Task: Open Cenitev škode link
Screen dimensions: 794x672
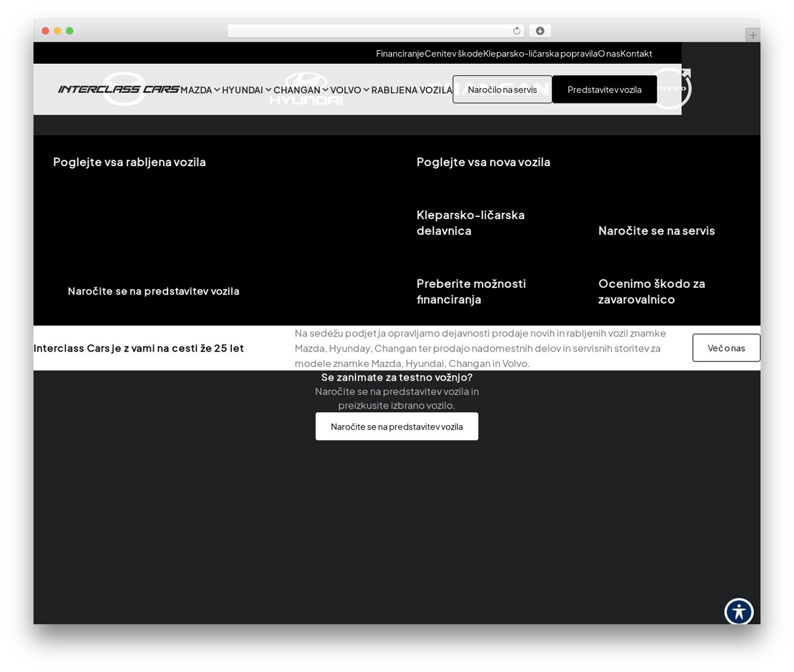Action: [x=453, y=53]
